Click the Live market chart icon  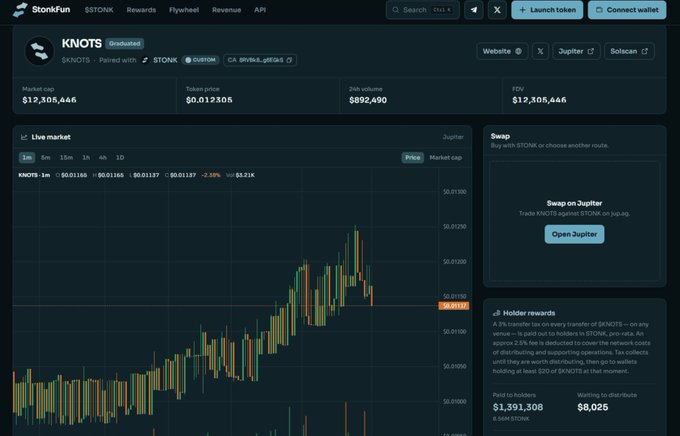tap(24, 137)
